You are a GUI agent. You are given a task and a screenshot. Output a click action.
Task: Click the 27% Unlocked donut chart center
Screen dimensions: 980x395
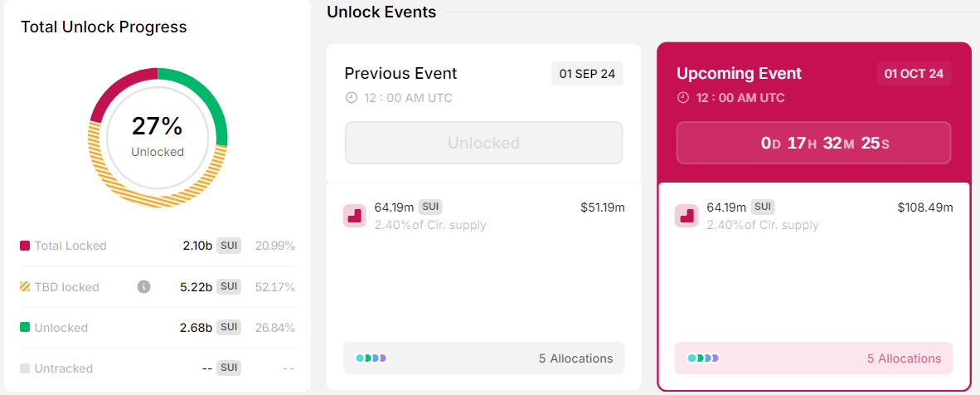point(158,136)
